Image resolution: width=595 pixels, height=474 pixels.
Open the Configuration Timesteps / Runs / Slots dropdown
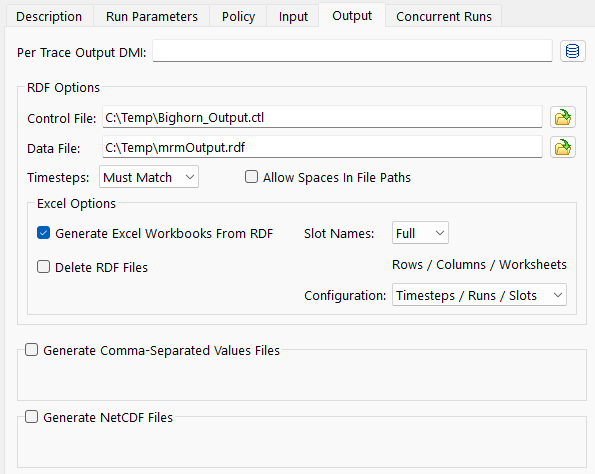[x=479, y=295]
